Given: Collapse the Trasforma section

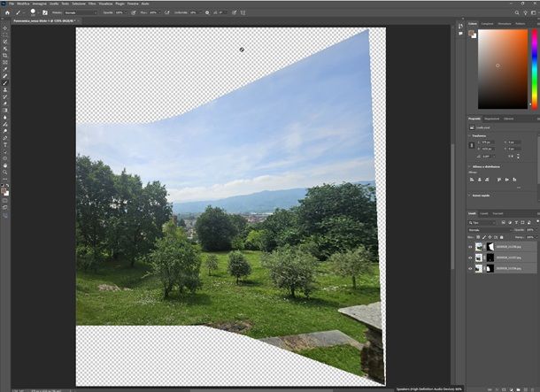Looking at the screenshot, I should point(469,136).
